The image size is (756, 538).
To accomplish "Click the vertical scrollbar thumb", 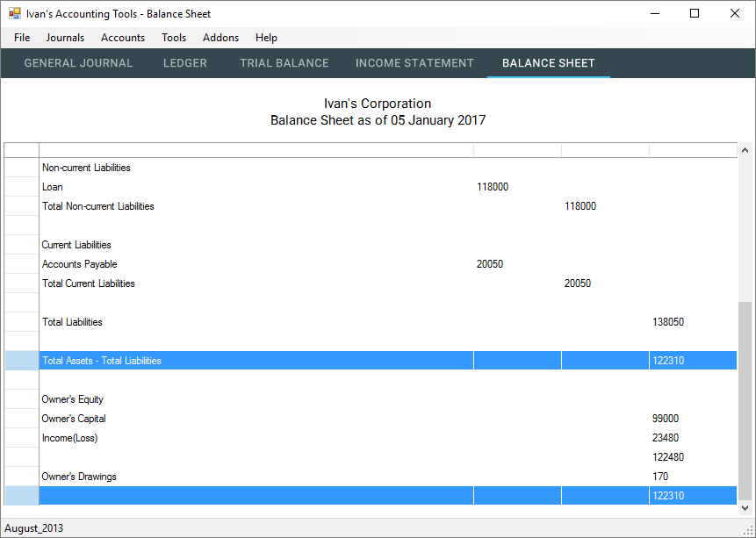I will [x=745, y=399].
